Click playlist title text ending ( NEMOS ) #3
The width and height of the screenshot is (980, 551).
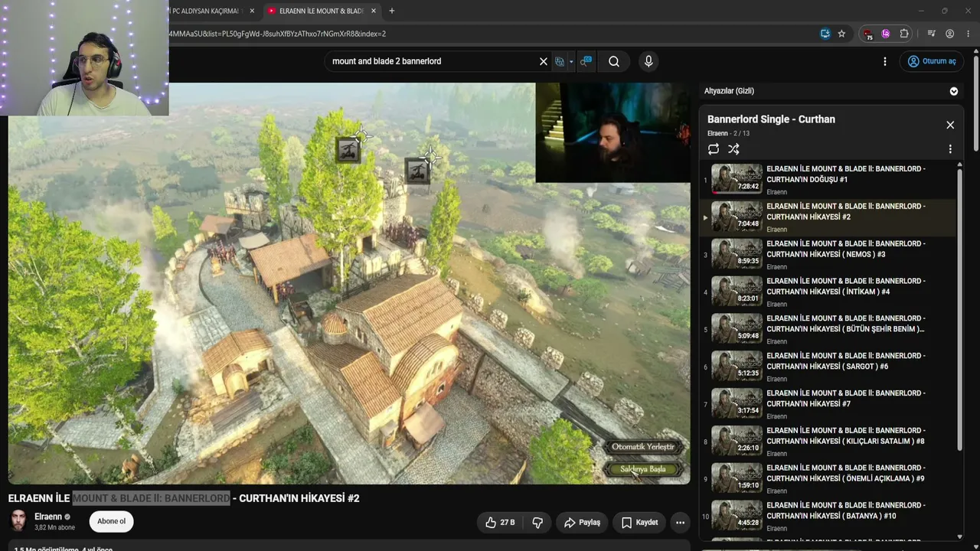pyautogui.click(x=846, y=249)
